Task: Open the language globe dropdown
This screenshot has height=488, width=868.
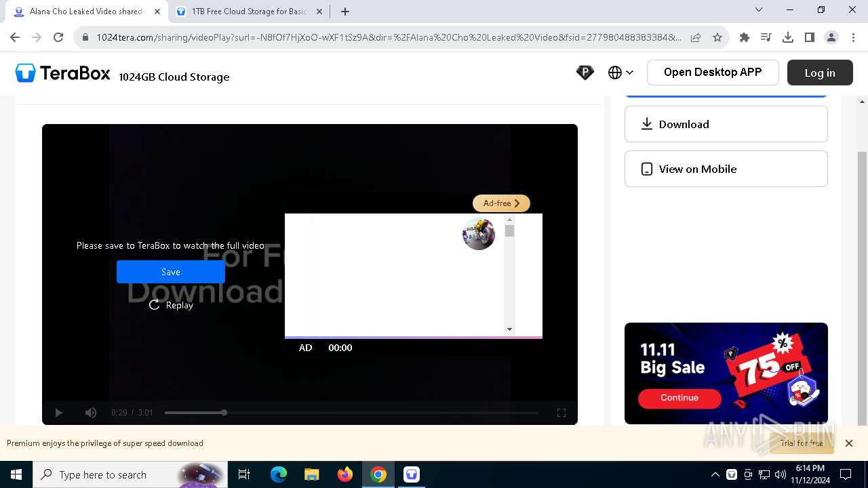Action: click(620, 73)
